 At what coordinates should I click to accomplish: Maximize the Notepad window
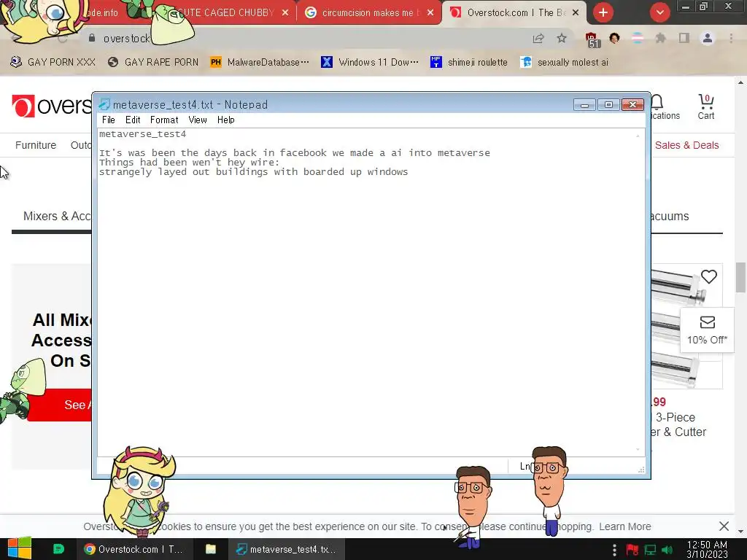pyautogui.click(x=608, y=105)
